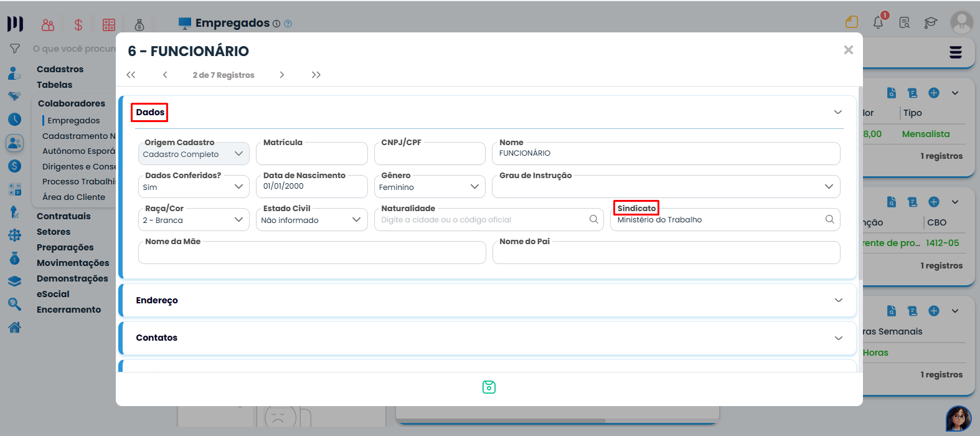Go to the previous record arrow

click(165, 75)
